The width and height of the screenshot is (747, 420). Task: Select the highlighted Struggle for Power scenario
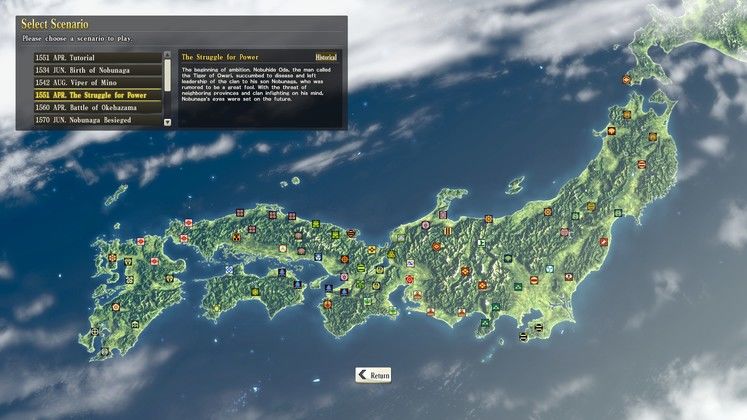coord(97,95)
